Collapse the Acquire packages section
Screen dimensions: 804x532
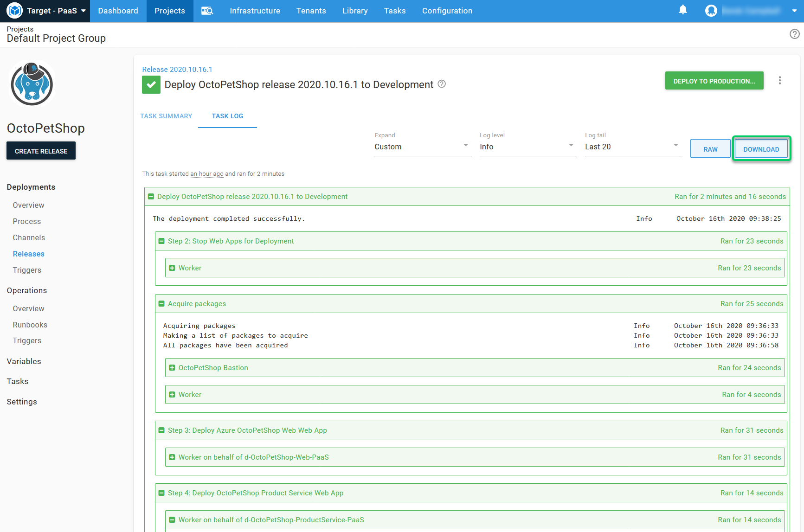(x=161, y=304)
